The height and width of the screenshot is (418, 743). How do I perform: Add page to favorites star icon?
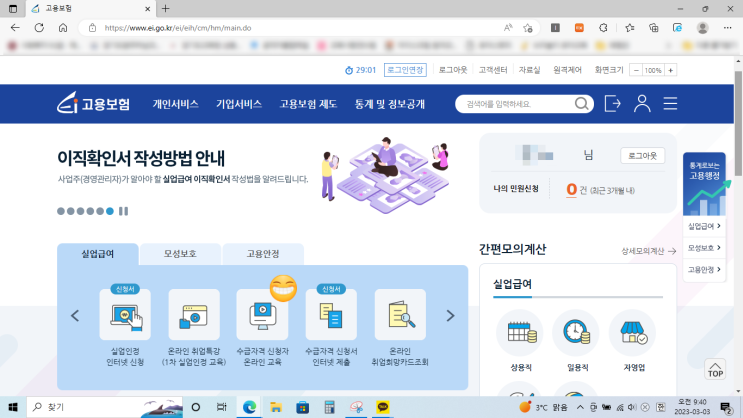[528, 28]
